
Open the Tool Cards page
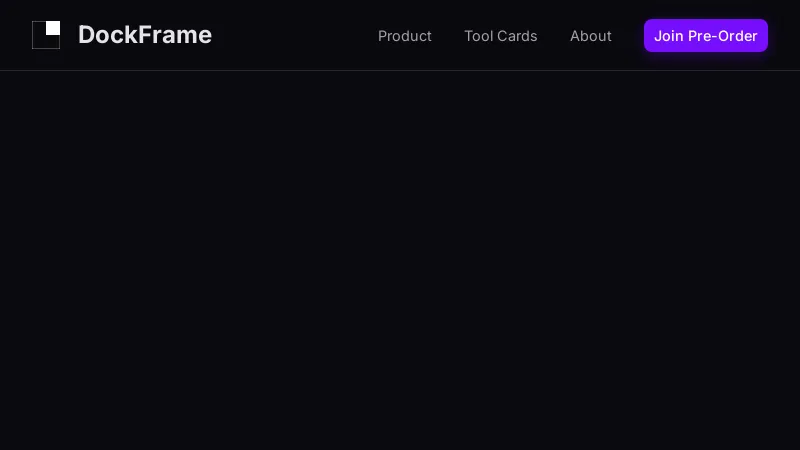click(x=500, y=36)
